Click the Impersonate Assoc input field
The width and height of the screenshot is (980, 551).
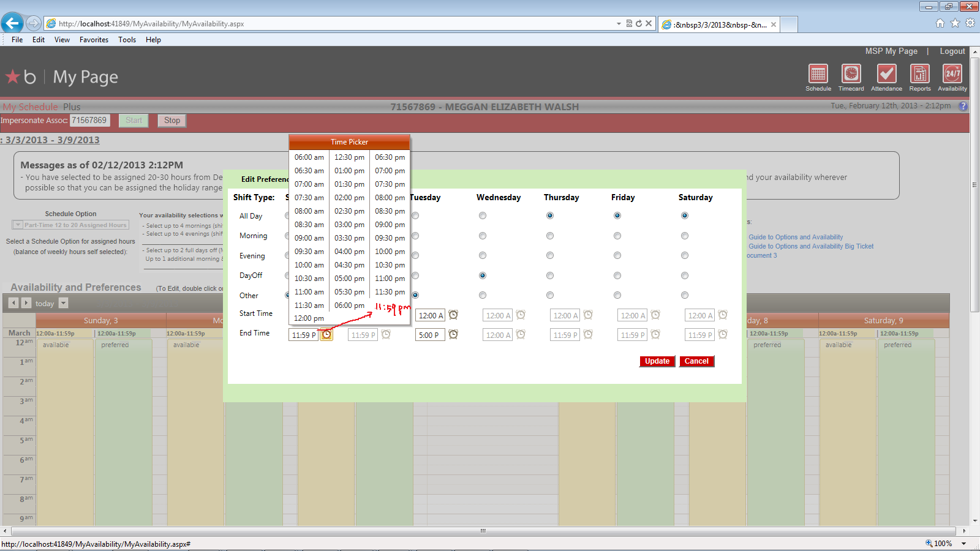pyautogui.click(x=89, y=121)
